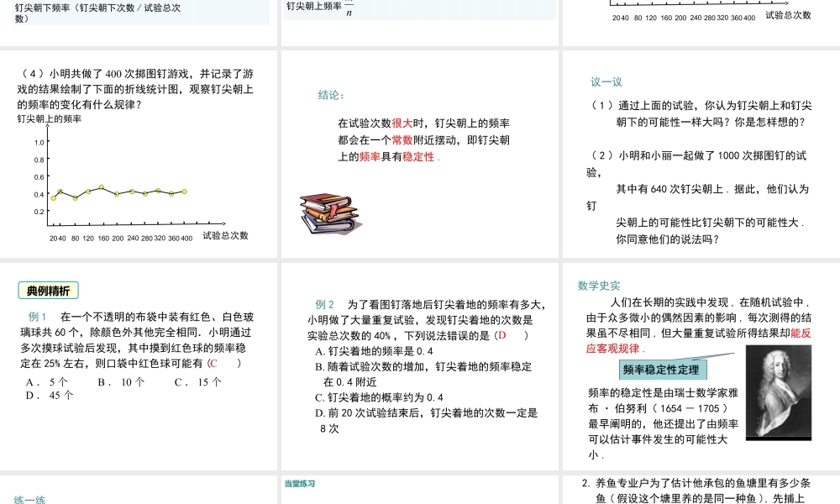
Task: Click the 结论 label
Action: click(x=328, y=95)
